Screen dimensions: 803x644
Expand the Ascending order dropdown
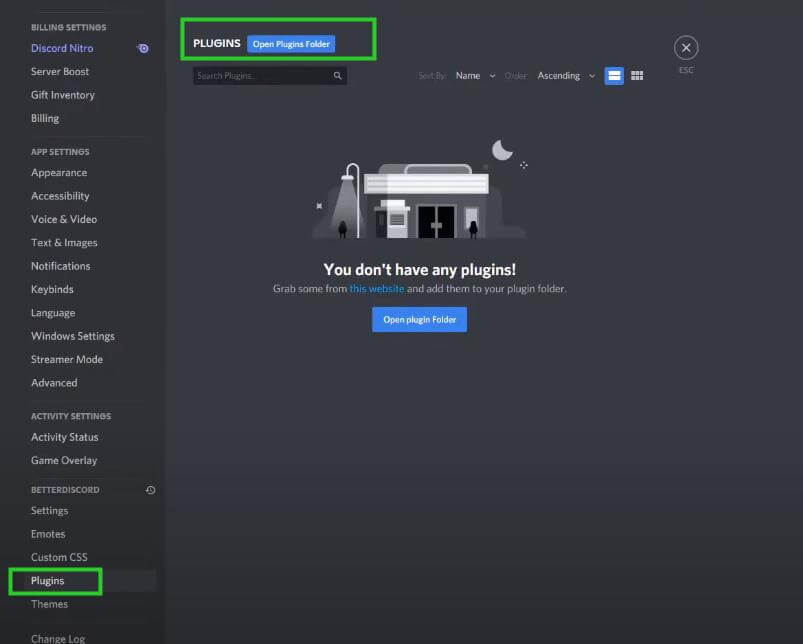[566, 76]
